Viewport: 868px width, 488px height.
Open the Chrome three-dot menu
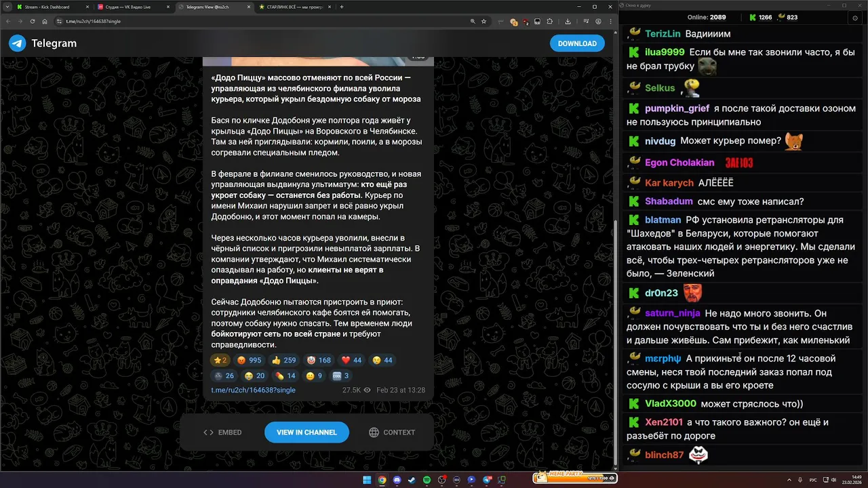pos(611,21)
